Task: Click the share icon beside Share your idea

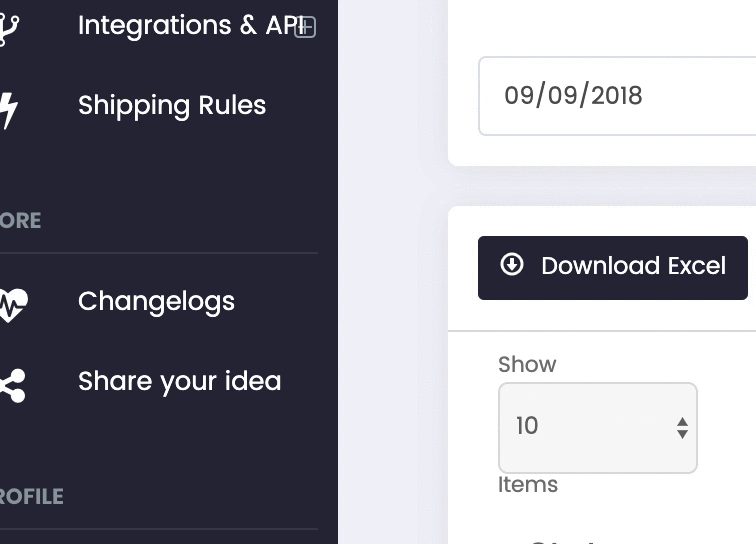Action: point(12,385)
